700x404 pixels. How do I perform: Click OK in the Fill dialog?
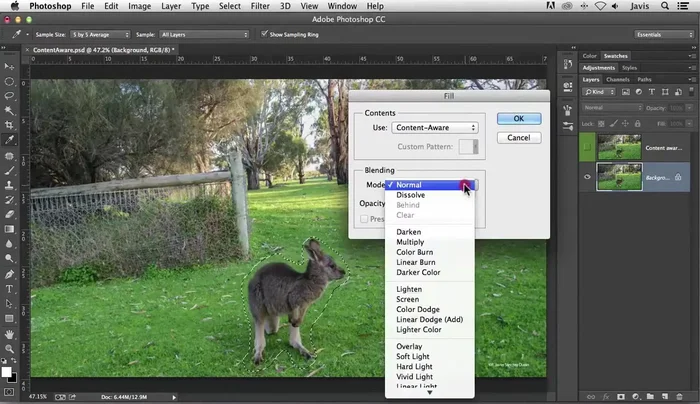tap(518, 118)
